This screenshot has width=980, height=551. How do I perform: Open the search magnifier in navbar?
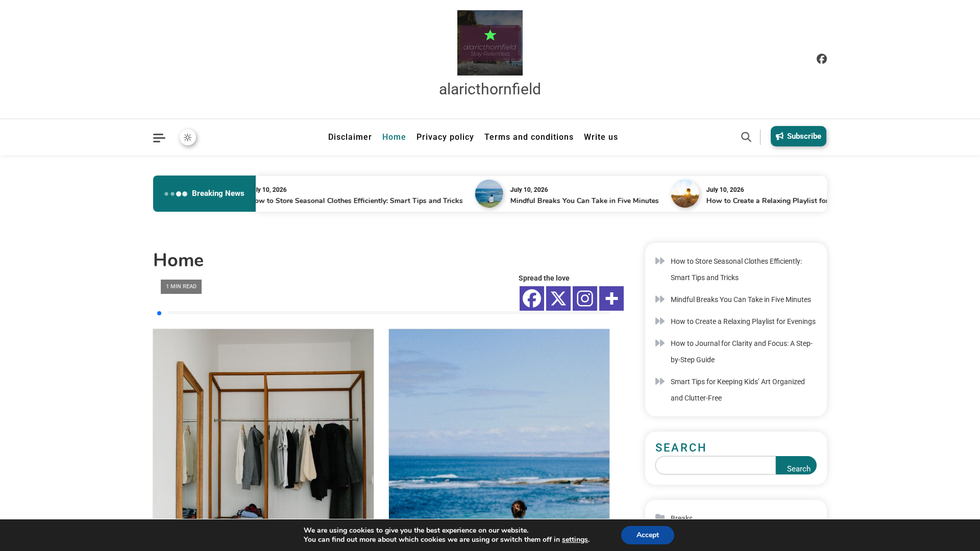click(746, 137)
